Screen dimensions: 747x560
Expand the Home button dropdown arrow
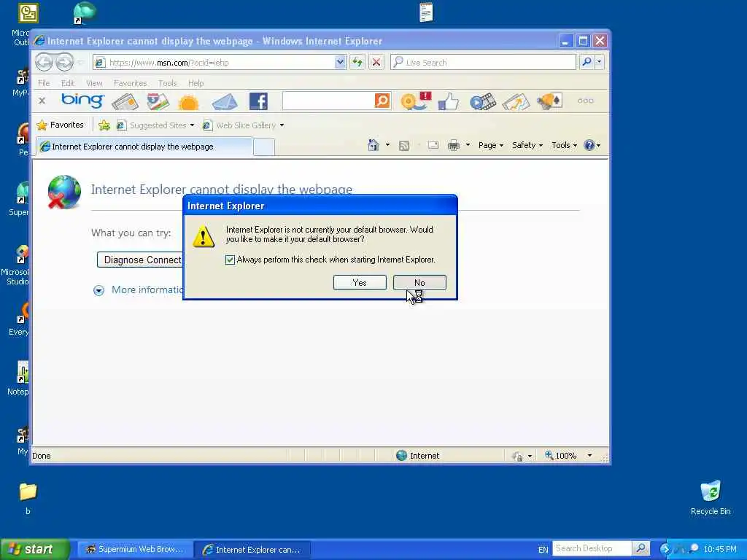coord(387,145)
